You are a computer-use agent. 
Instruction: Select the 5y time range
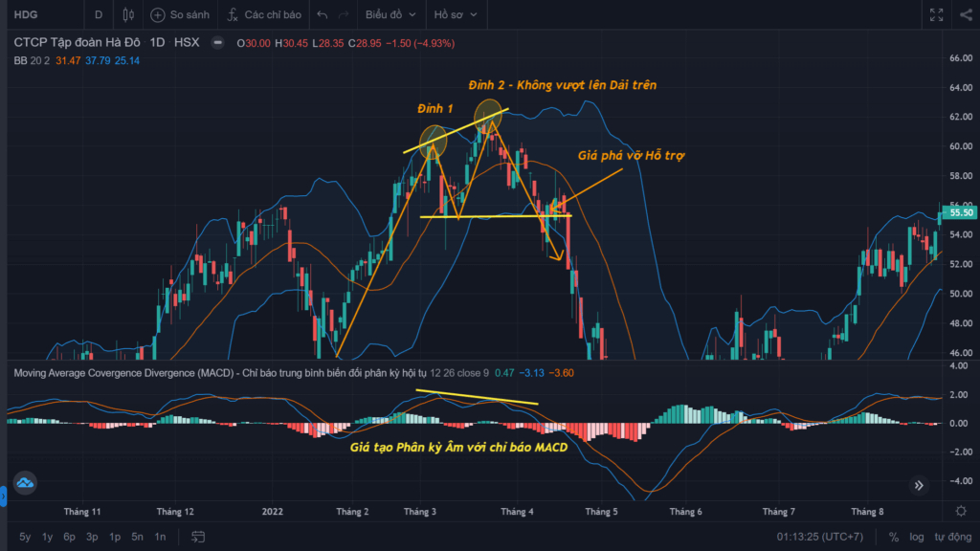pos(25,537)
